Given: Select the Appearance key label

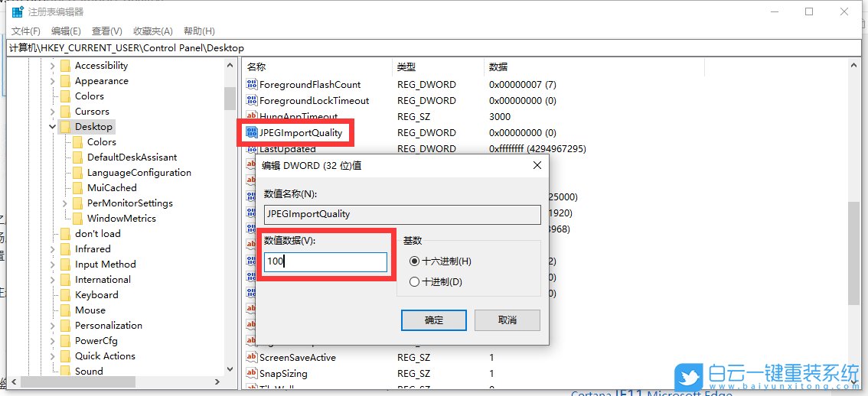Looking at the screenshot, I should coord(101,81).
